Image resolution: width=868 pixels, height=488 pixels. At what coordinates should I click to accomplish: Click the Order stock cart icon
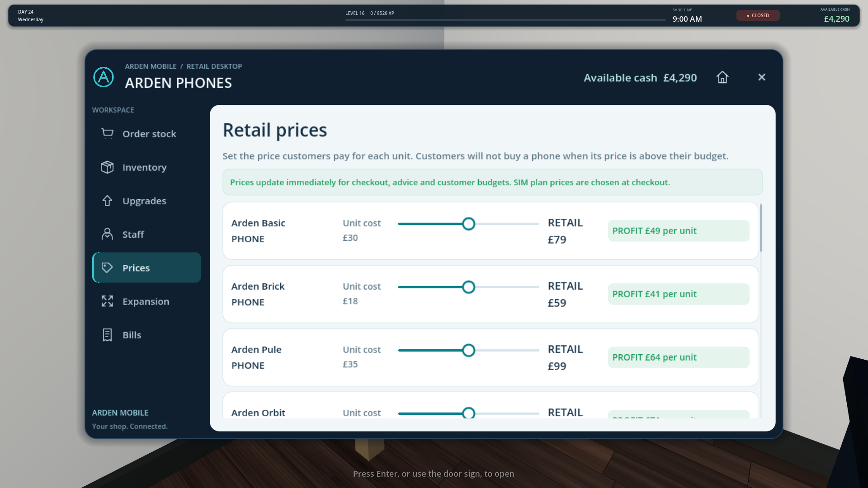[x=107, y=134]
